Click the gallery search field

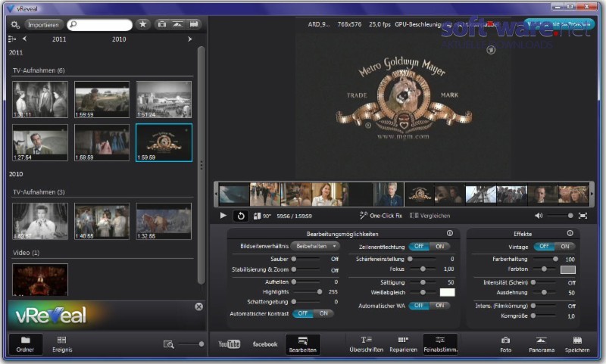pos(100,25)
